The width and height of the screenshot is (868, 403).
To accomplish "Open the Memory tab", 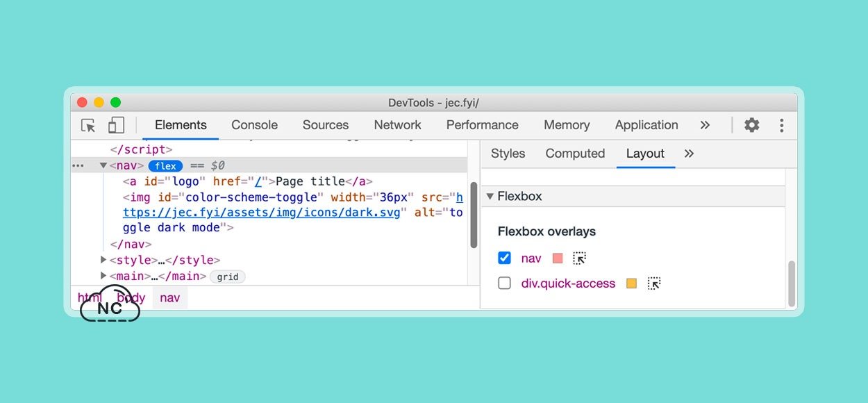I will coord(567,125).
